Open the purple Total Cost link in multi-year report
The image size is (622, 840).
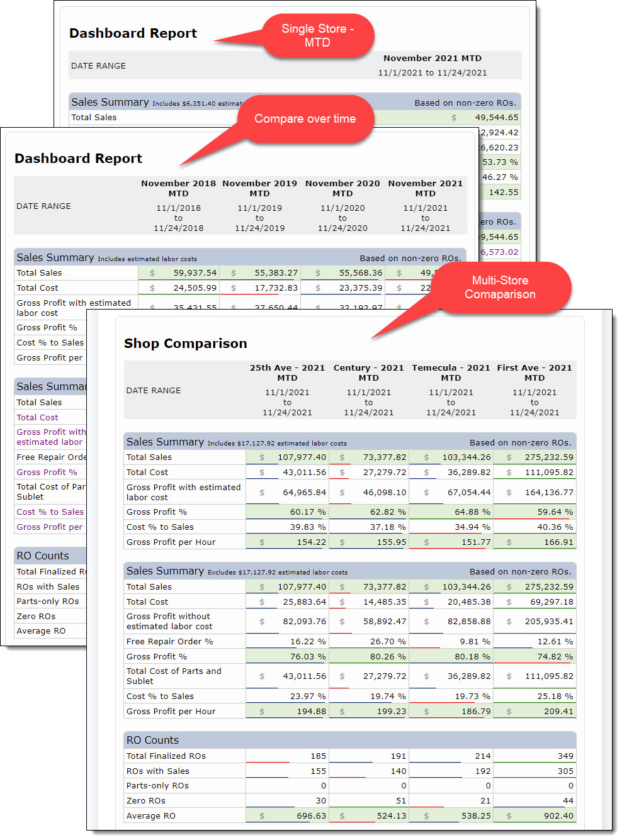tap(37, 418)
